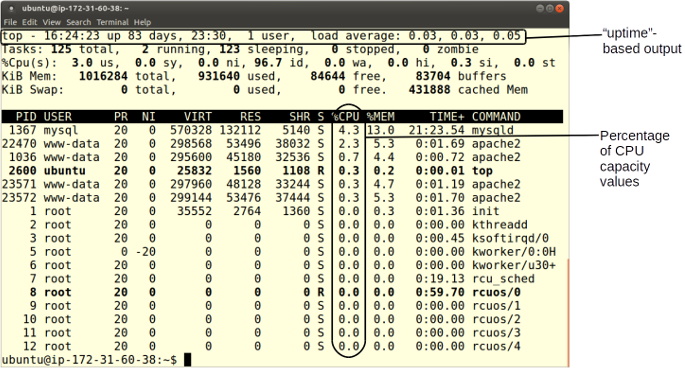685x370 pixels.
Task: Click the terminal scrollbar on right edge
Action: point(568,313)
